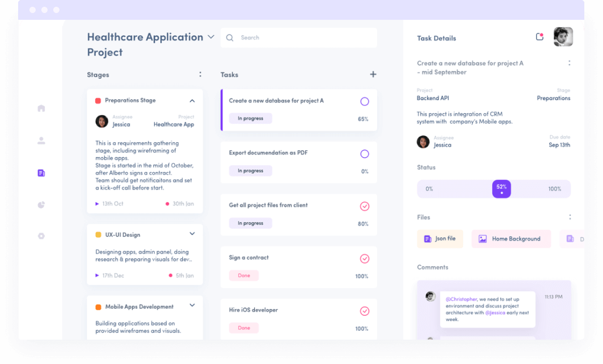Click the magnifying glass search icon

click(x=229, y=37)
